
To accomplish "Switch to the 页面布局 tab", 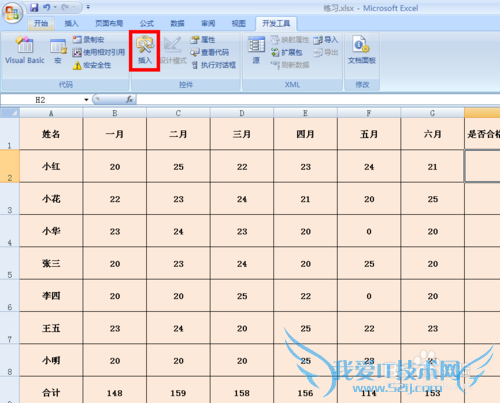I will (109, 23).
